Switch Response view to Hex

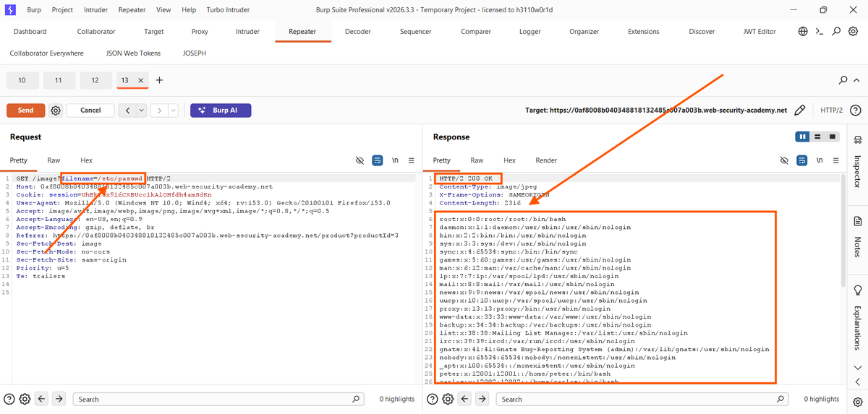click(x=509, y=160)
